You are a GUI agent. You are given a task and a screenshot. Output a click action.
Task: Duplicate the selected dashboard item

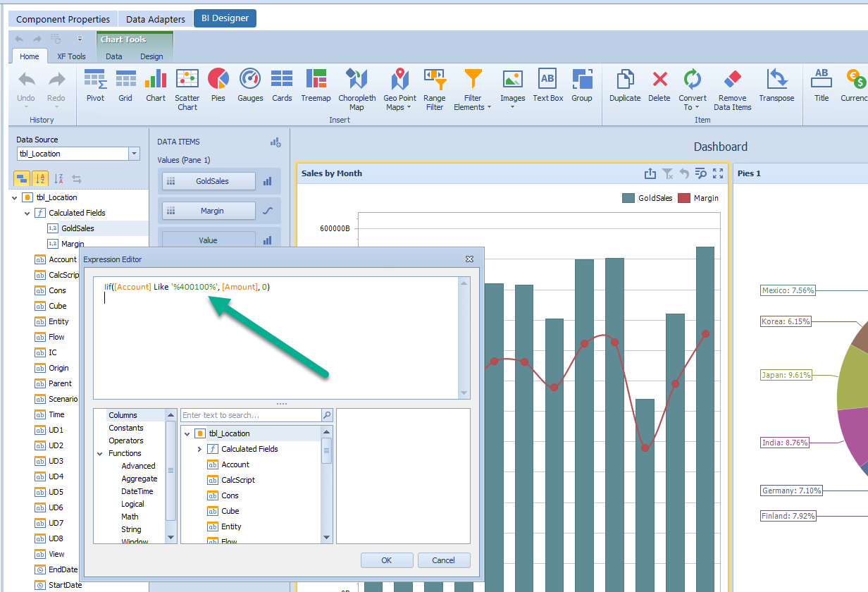click(x=624, y=85)
